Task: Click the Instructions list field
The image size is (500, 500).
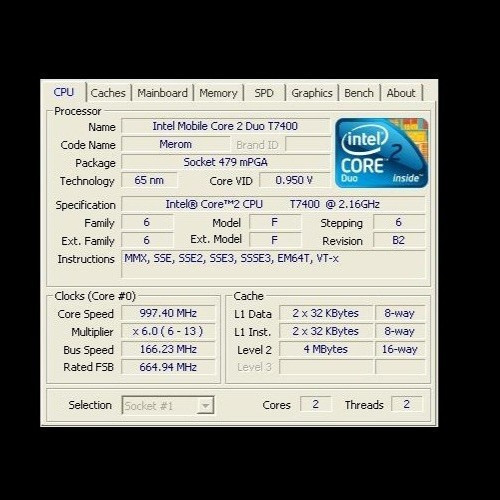Action: [x=273, y=264]
